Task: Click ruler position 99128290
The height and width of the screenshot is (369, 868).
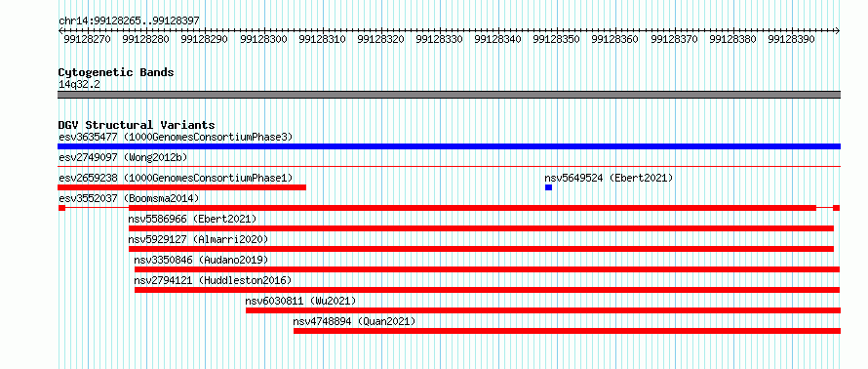Action: click(x=205, y=39)
